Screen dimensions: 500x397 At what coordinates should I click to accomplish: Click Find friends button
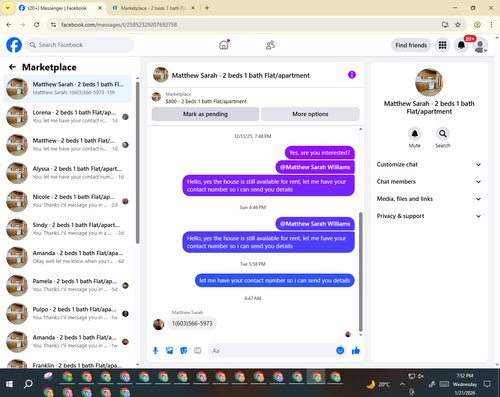(x=411, y=45)
